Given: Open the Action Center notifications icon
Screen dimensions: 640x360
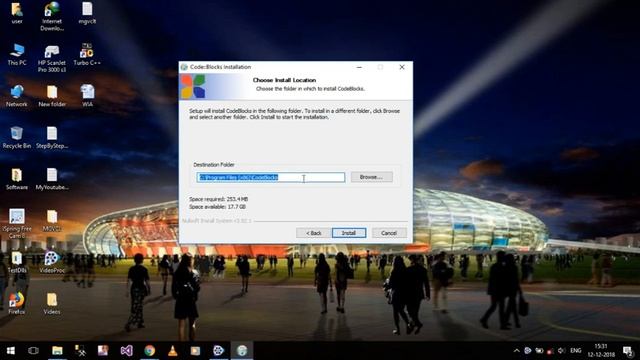Looking at the screenshot, I should pos(628,351).
